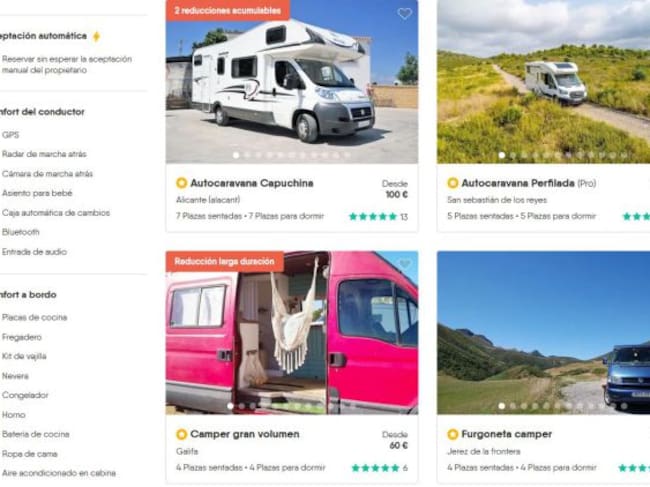Viewport: 650px width, 487px height.
Task: Click yellow badge icon next to Autocaravana Capuchina
Action: (181, 183)
